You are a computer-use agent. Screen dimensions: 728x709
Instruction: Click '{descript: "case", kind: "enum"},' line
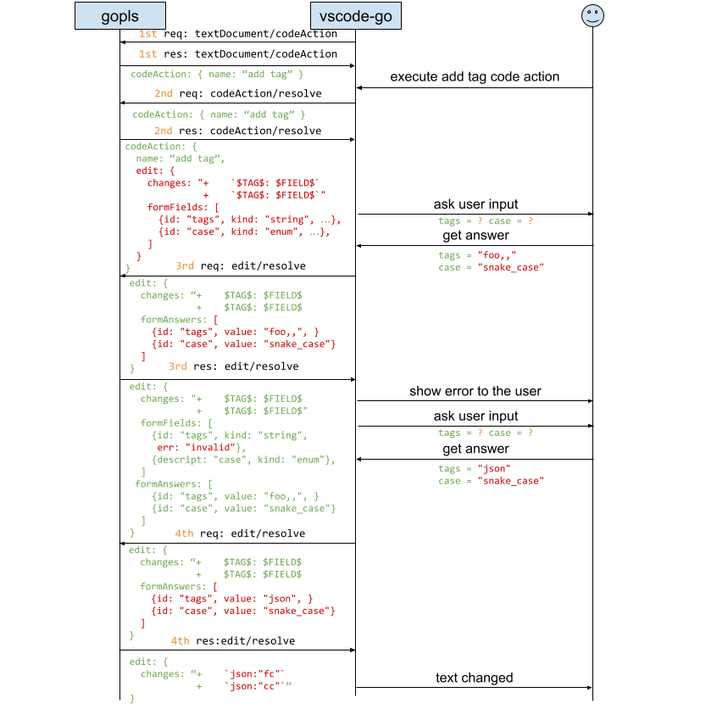pos(243,460)
